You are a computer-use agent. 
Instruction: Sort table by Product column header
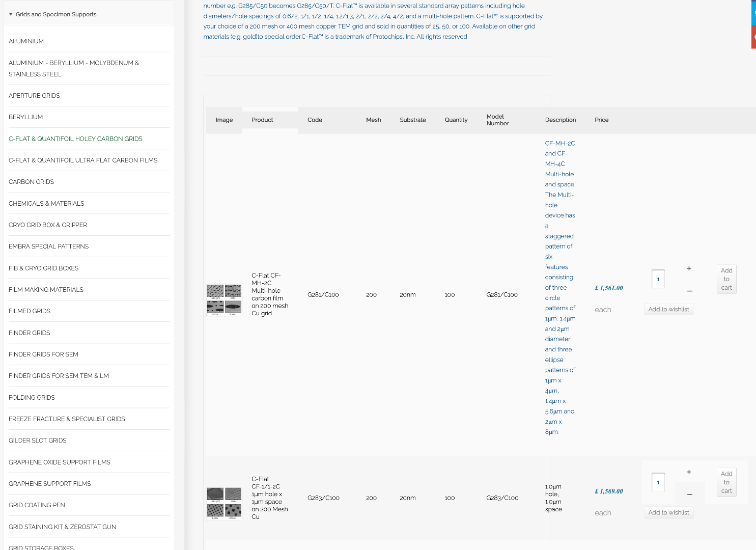pos(262,120)
